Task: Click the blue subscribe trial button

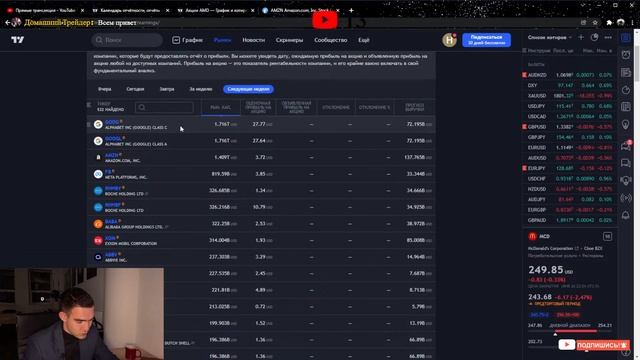Action: pos(486,40)
